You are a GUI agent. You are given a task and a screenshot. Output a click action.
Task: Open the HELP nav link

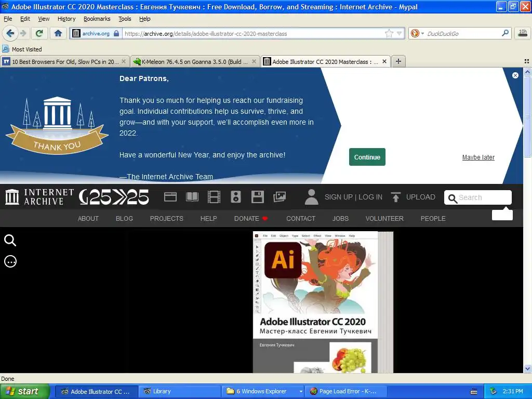point(209,219)
